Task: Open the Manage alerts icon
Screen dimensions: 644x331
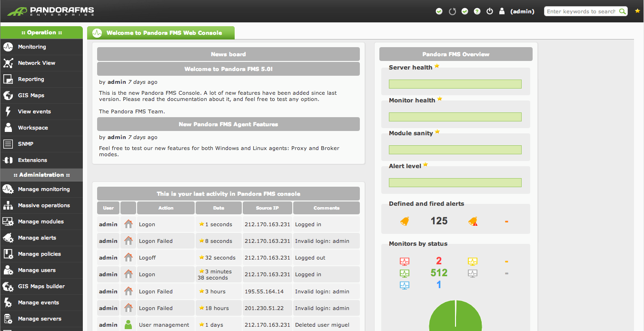Action: 8,238
